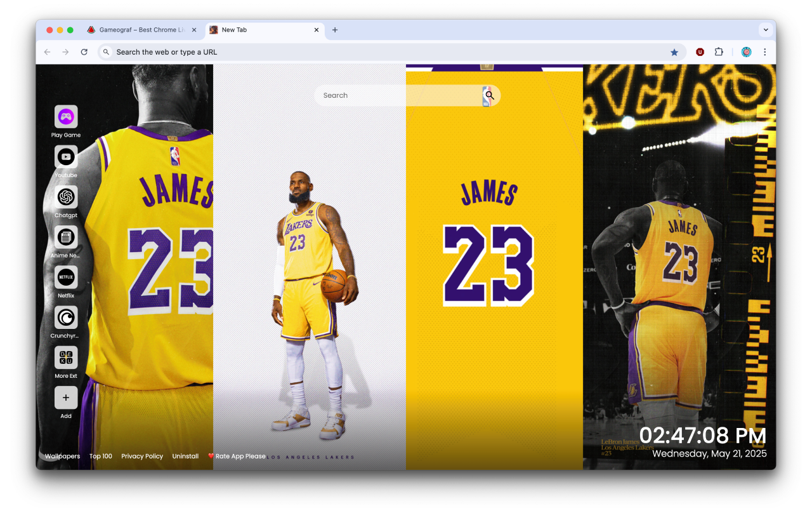
Task: Click the magnifier icon in the search bar
Action: [489, 95]
